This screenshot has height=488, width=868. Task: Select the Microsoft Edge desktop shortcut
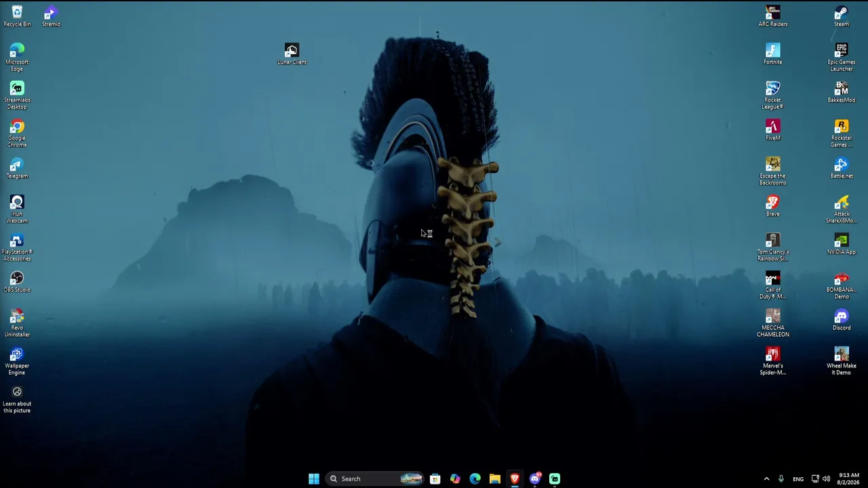[x=17, y=58]
